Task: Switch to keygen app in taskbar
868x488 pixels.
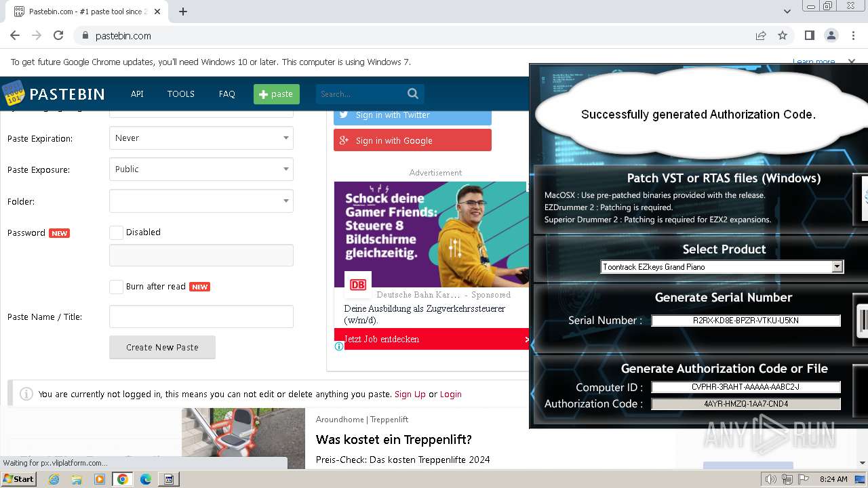Action: 169,479
